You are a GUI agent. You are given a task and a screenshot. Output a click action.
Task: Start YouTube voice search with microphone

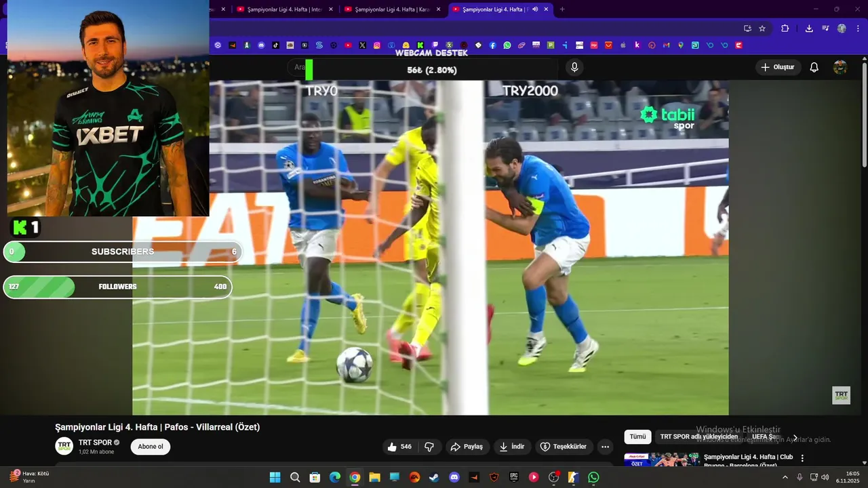point(574,67)
